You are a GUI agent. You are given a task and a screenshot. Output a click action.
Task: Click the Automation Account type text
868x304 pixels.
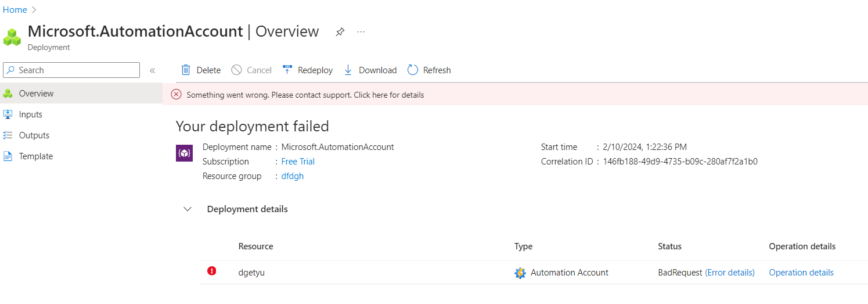570,273
